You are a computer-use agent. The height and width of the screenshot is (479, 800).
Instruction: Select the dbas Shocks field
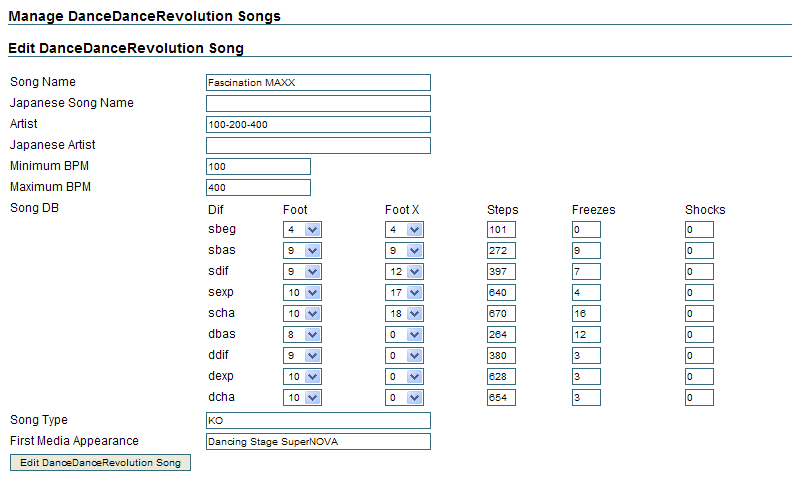click(699, 335)
